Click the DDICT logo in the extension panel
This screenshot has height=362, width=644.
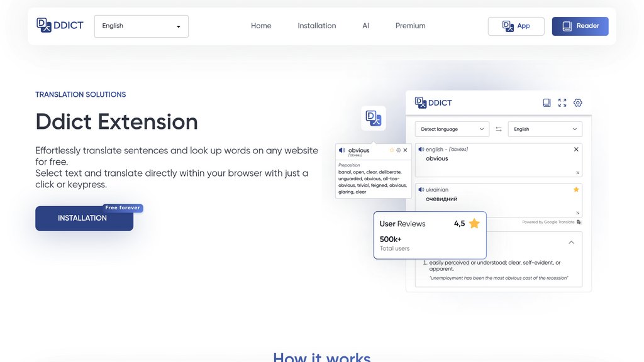pos(433,102)
